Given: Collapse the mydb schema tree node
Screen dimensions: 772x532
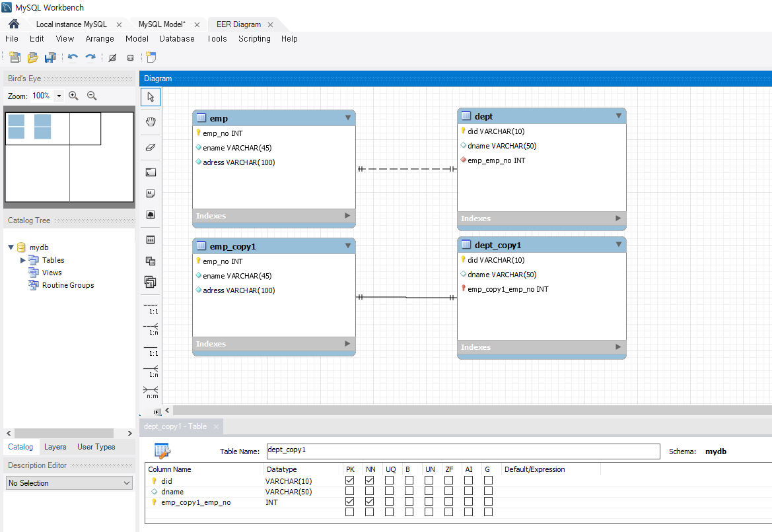Looking at the screenshot, I should [11, 247].
